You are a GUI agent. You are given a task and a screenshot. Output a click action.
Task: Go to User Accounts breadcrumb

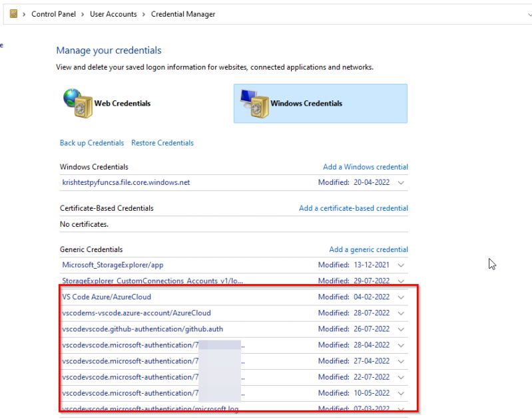pos(113,14)
